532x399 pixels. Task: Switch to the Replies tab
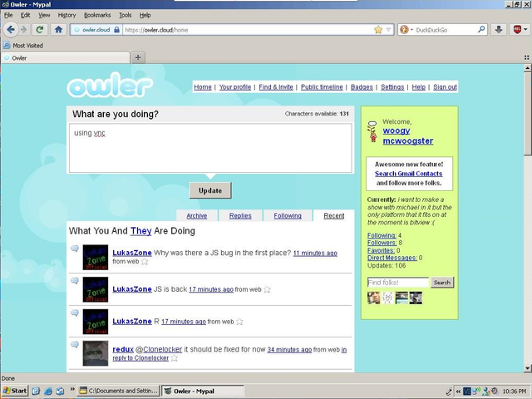click(240, 216)
